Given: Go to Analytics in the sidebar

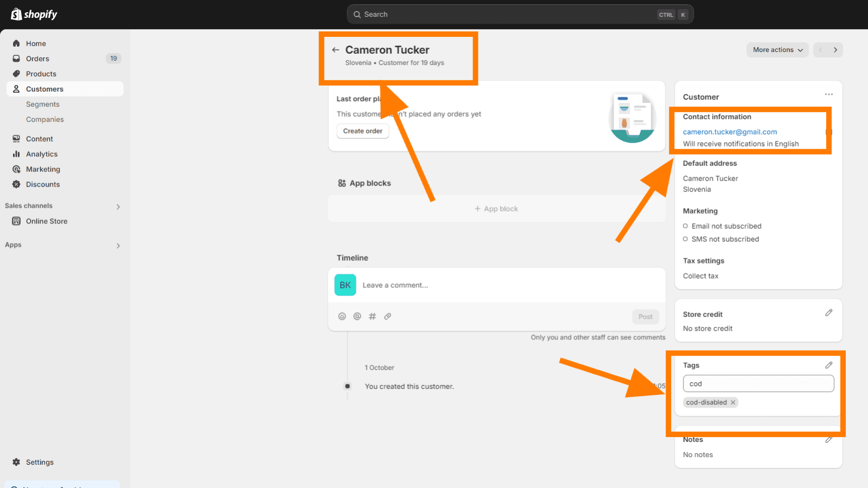Looking at the screenshot, I should pyautogui.click(x=42, y=154).
